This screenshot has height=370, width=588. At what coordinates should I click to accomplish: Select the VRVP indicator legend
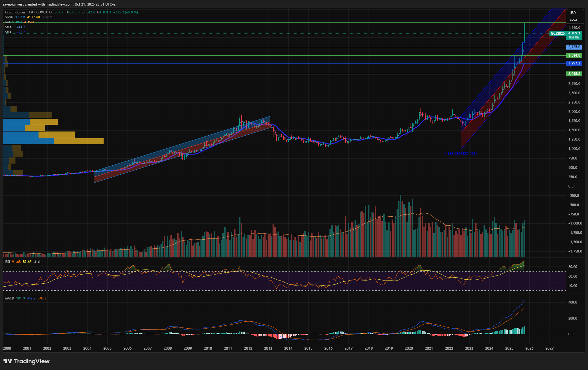click(x=9, y=17)
